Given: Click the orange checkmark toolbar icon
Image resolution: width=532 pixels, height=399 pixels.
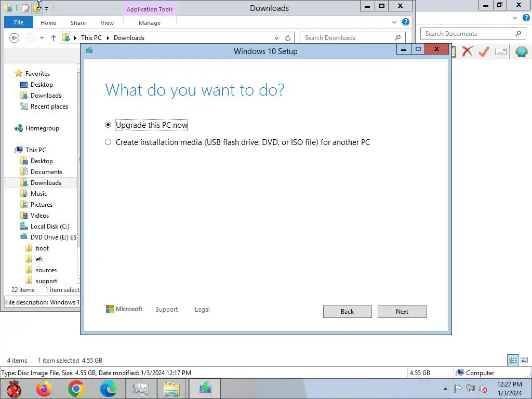Looking at the screenshot, I should click(x=484, y=51).
